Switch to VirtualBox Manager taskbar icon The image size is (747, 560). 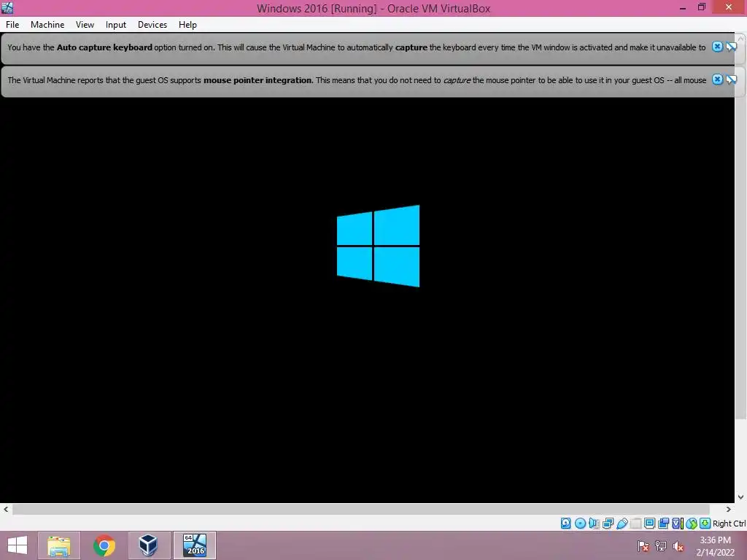click(x=149, y=545)
